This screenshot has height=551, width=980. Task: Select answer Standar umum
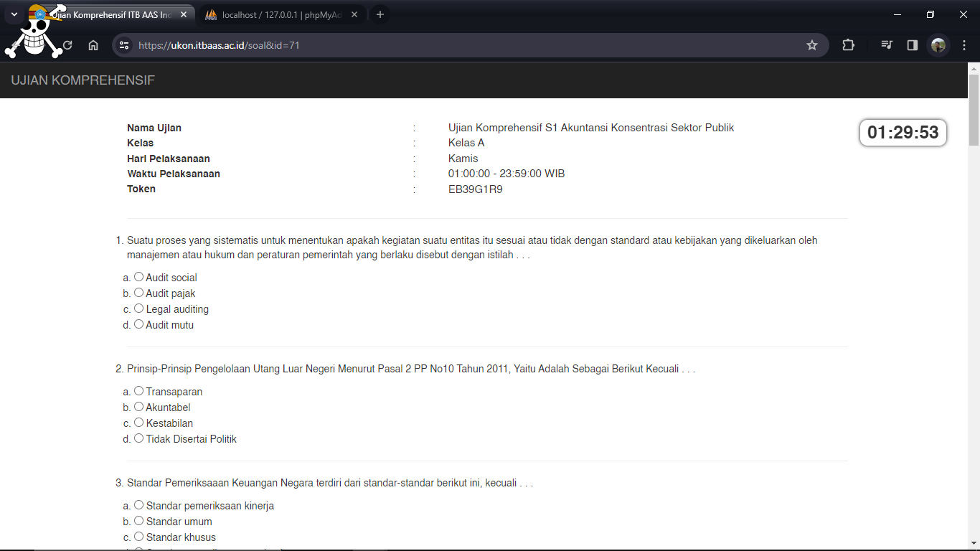click(139, 521)
